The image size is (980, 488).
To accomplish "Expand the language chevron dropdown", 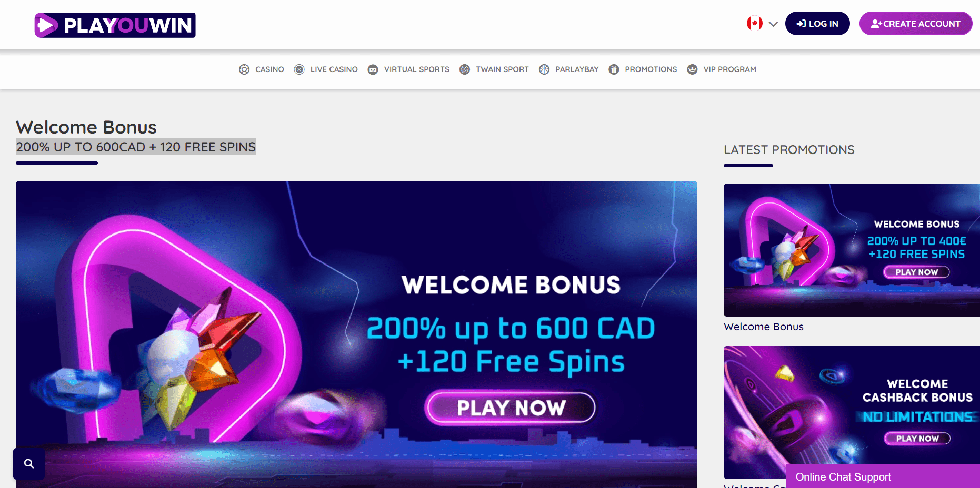I will tap(773, 24).
